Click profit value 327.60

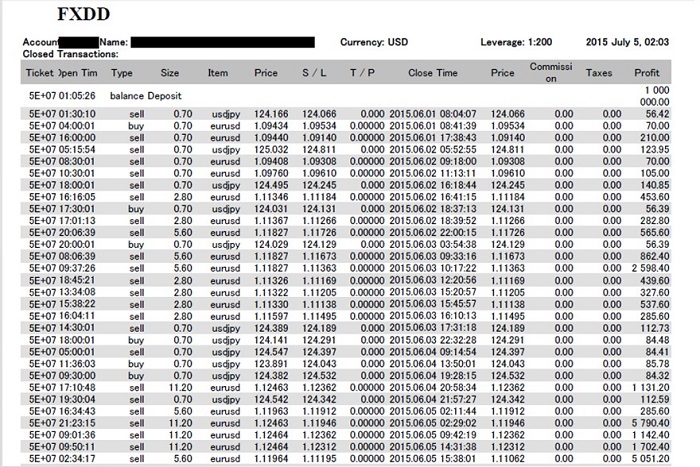click(x=654, y=292)
